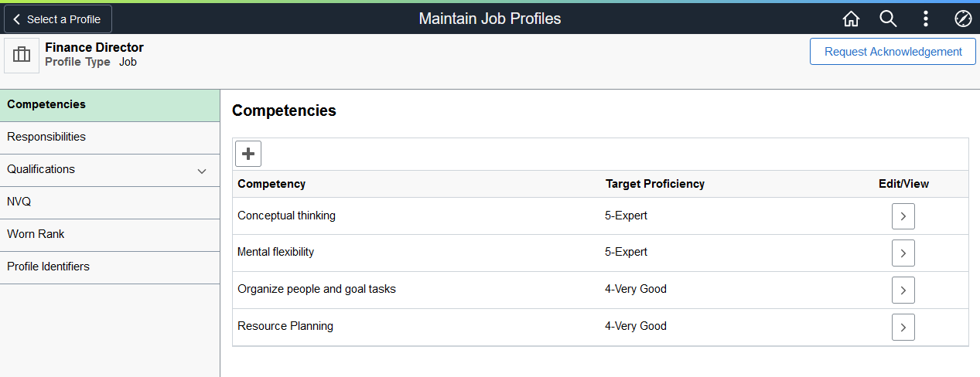Image resolution: width=980 pixels, height=377 pixels.
Task: Go back to Select a Profile
Action: click(58, 19)
